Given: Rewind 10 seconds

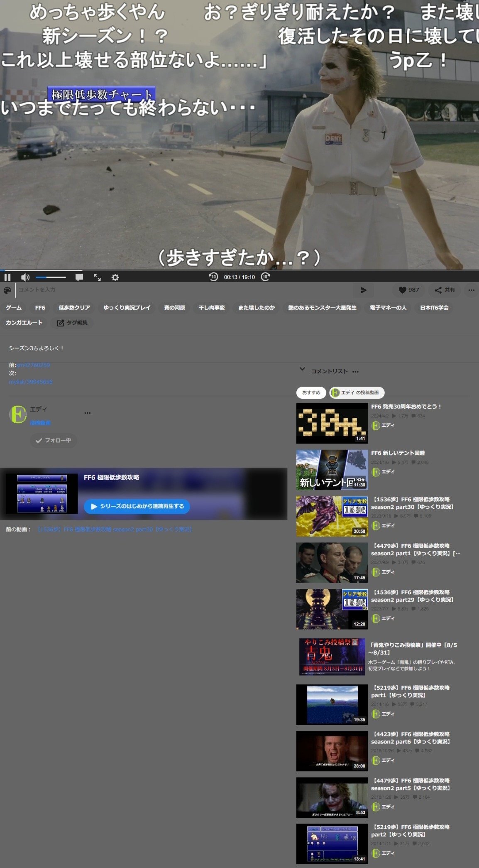Looking at the screenshot, I should tap(213, 277).
